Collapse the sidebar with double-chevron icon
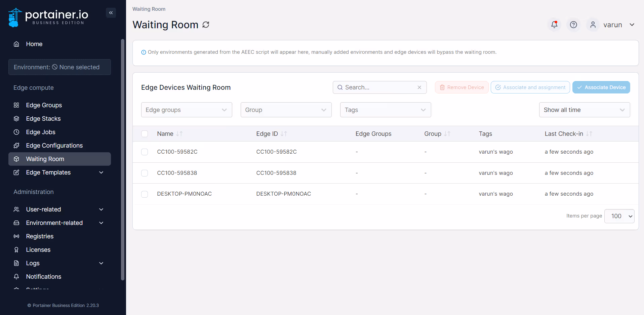Image resolution: width=644 pixels, height=315 pixels. coord(111,13)
